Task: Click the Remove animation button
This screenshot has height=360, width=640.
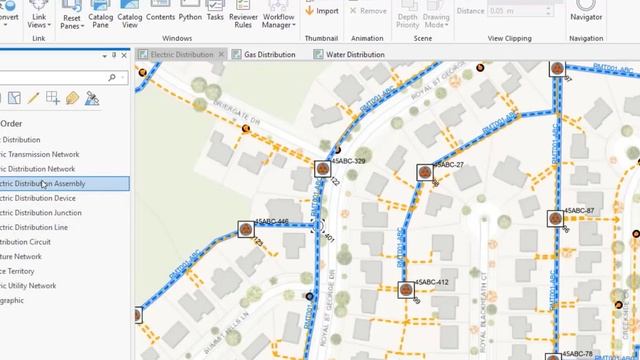Action: 368,11
